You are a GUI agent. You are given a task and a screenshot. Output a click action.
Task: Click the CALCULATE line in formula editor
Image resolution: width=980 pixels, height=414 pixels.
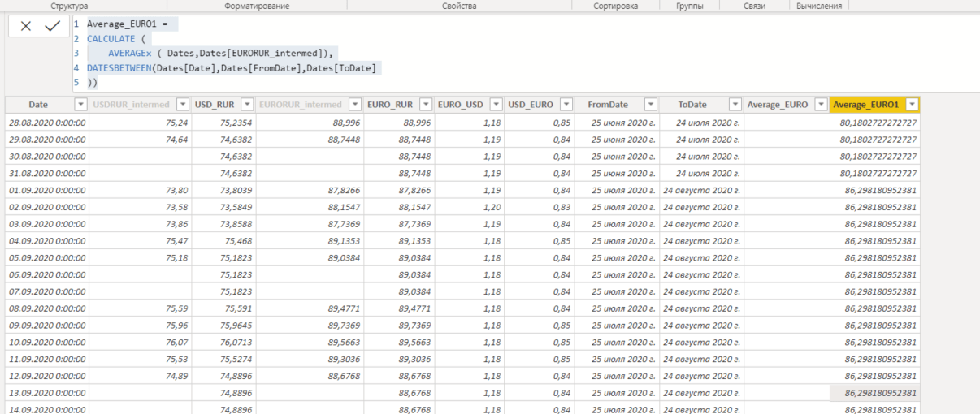coord(119,39)
